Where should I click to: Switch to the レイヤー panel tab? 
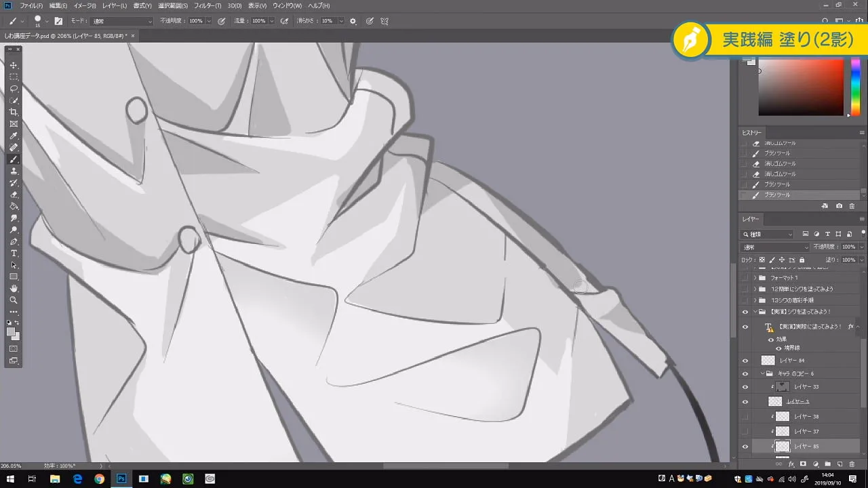point(750,218)
